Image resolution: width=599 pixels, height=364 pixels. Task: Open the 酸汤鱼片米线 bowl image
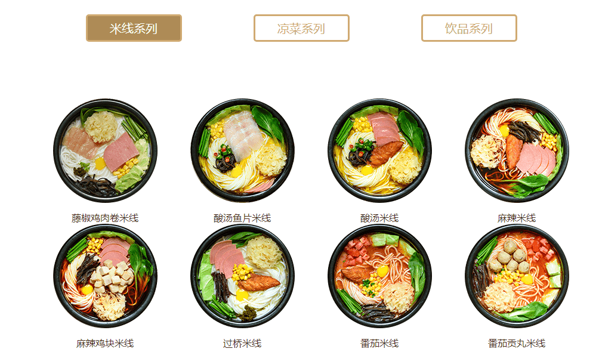coord(242,150)
